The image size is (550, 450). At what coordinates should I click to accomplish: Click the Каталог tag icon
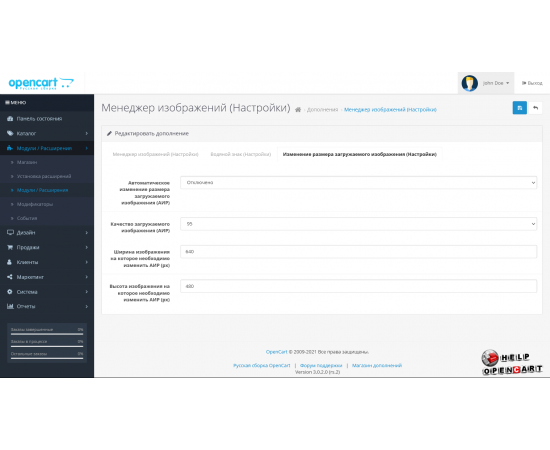[10, 133]
